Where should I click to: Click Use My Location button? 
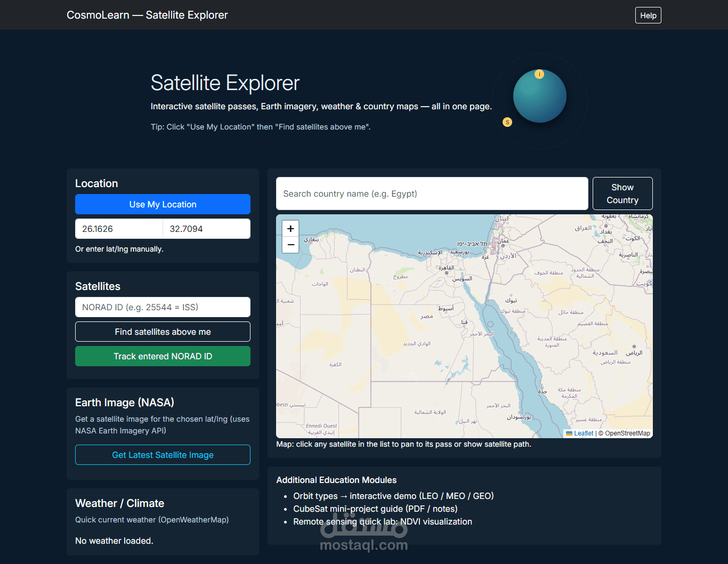coord(163,204)
